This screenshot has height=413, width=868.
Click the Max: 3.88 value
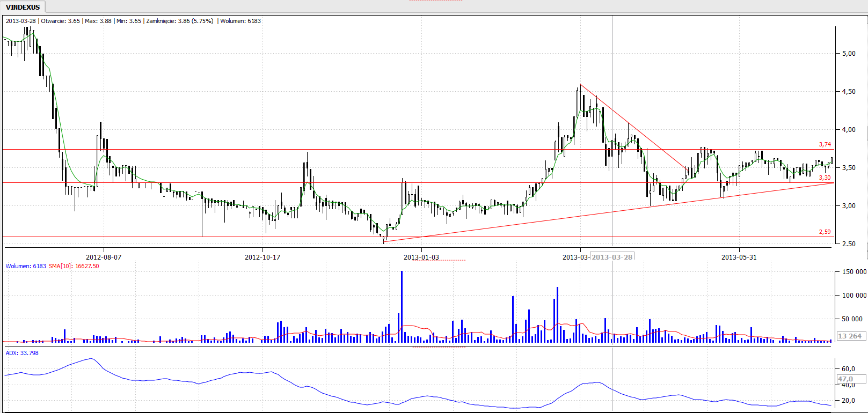[98, 21]
